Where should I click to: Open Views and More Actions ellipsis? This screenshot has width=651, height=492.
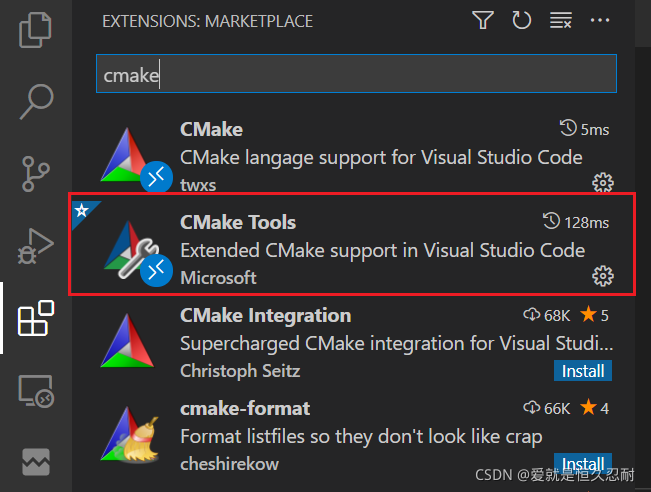point(600,20)
